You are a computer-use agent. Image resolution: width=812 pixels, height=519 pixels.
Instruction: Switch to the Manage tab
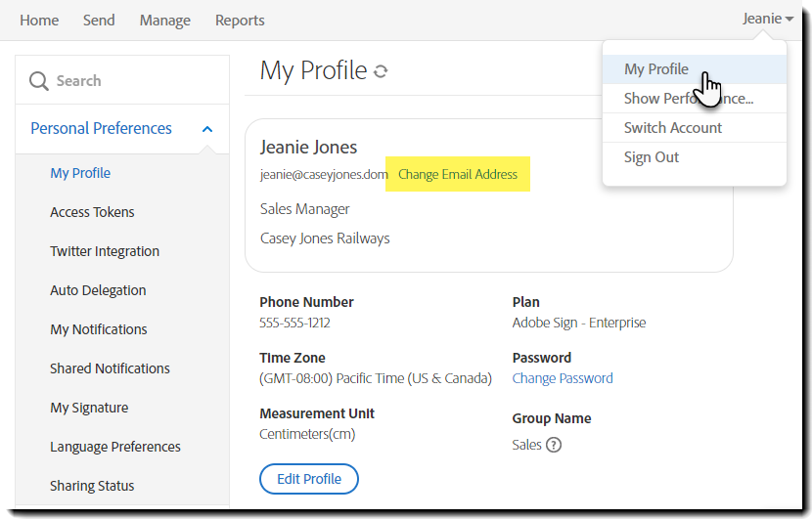pyautogui.click(x=165, y=21)
